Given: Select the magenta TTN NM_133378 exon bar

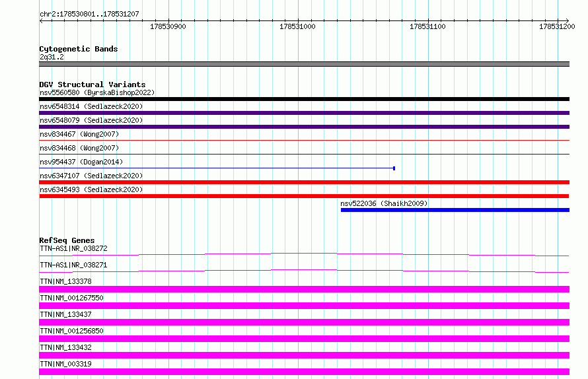Looking at the screenshot, I should pyautogui.click(x=304, y=289).
